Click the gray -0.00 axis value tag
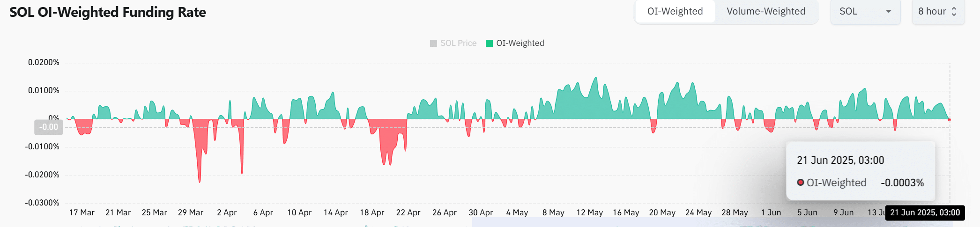The height and width of the screenshot is (227, 980). (x=49, y=127)
